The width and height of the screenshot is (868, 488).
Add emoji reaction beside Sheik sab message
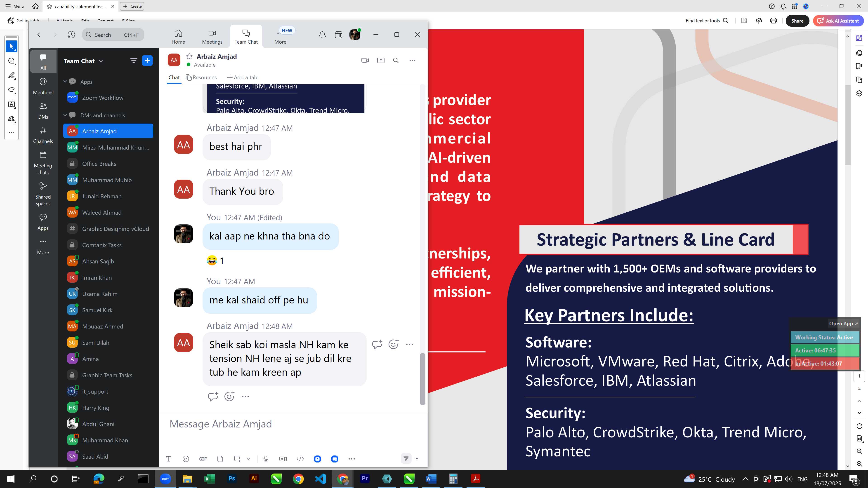point(394,344)
